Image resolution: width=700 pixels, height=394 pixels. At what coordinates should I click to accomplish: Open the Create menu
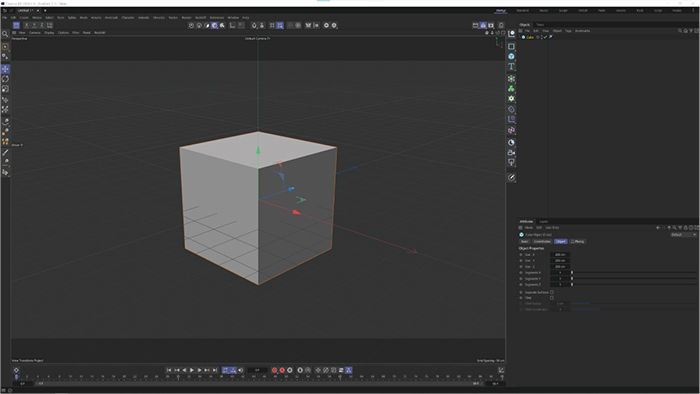[x=24, y=18]
